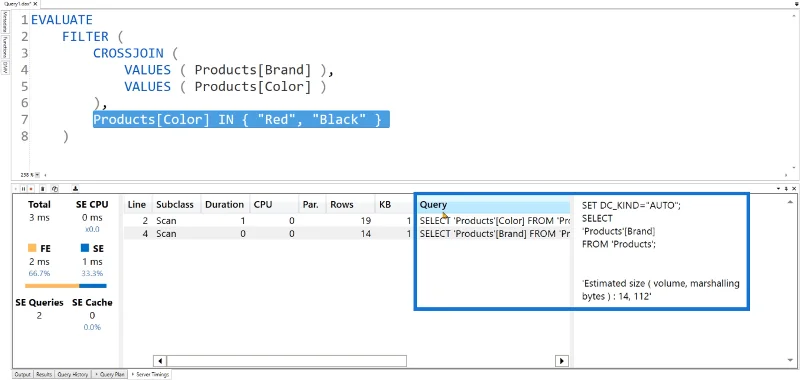Viewport: 800px width, 380px height.
Task: Click the VALUES Products[Color] line
Action: pos(225,87)
